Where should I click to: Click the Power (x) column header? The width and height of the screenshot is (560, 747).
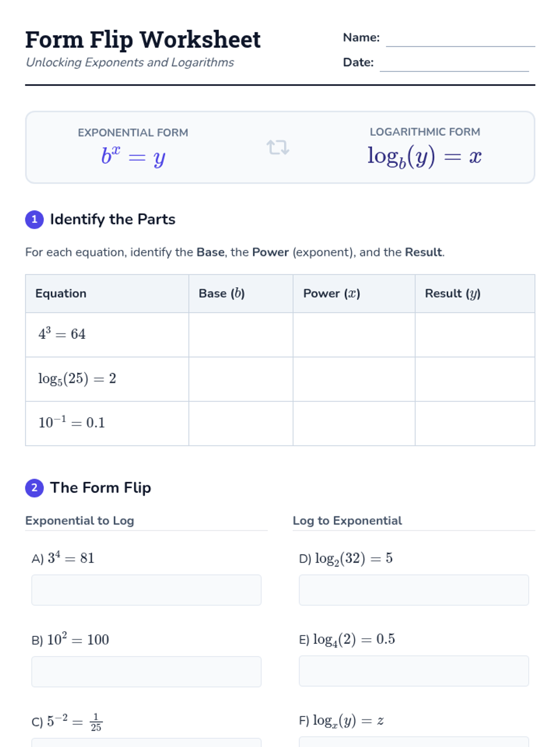332,294
